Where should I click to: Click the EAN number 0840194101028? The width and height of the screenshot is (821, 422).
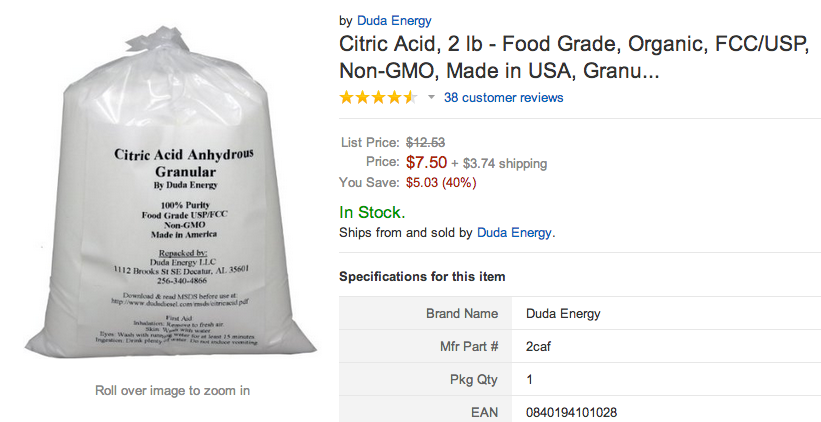tap(571, 412)
